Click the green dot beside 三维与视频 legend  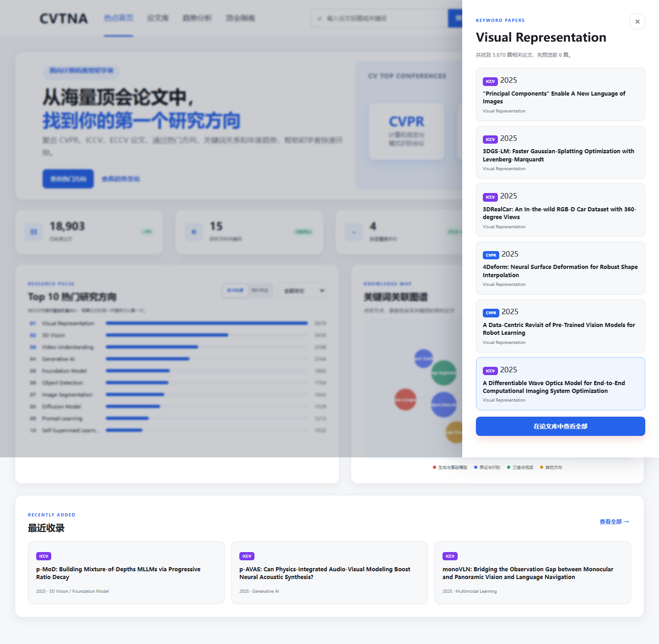tap(508, 467)
